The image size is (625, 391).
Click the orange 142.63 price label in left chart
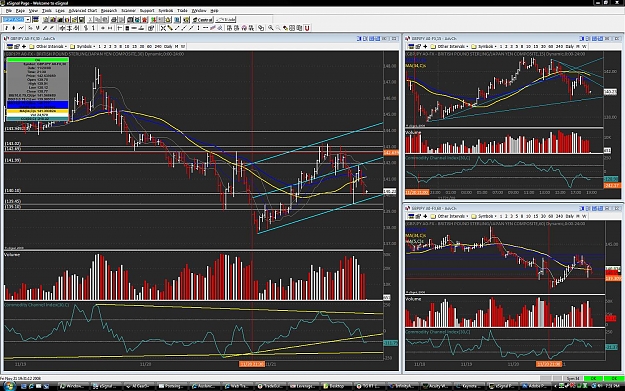391,153
